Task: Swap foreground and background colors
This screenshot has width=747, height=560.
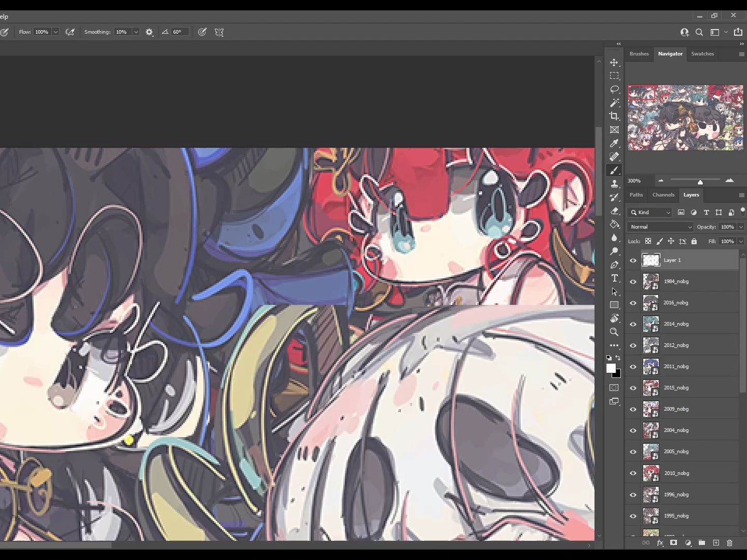Action: point(618,358)
